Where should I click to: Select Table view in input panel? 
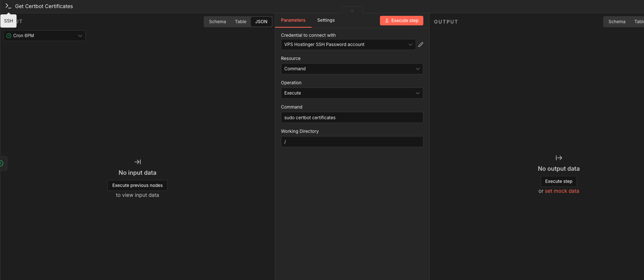(241, 22)
